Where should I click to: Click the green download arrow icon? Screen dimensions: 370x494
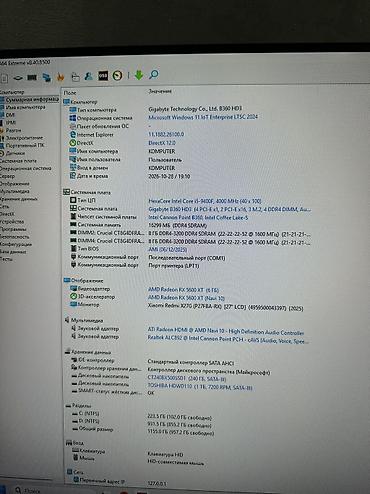pos(139,75)
